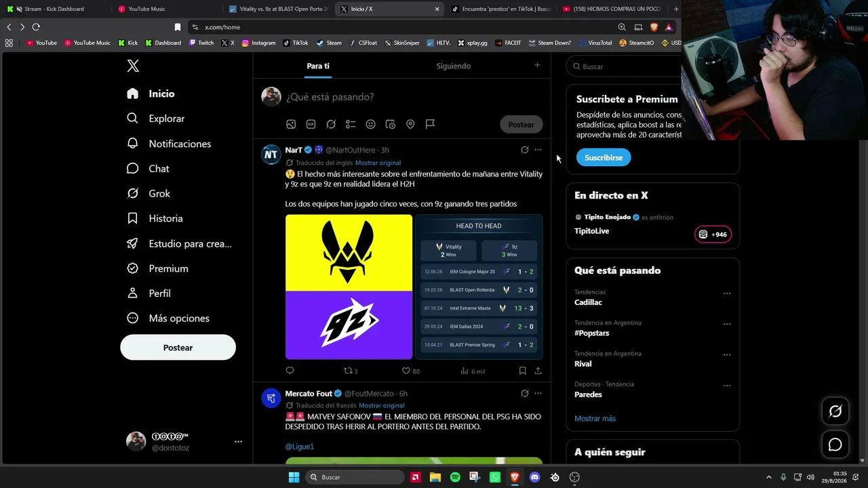Open options for Cadillac trend
The height and width of the screenshot is (488, 868).
coord(727,293)
